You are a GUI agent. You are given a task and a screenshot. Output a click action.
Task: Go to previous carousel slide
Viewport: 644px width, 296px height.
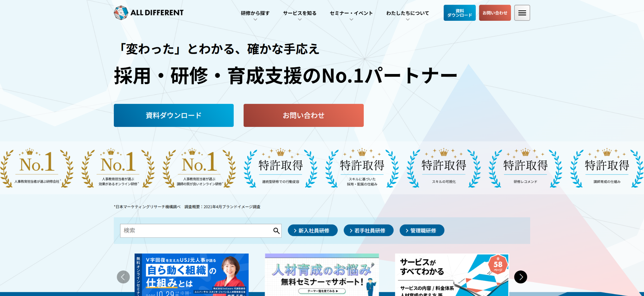click(123, 277)
